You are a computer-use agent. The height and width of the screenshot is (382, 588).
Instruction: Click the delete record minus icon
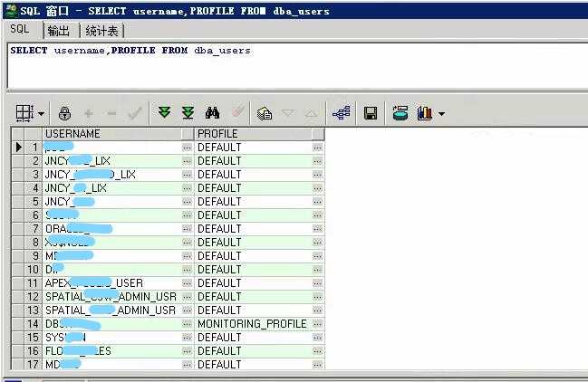111,113
